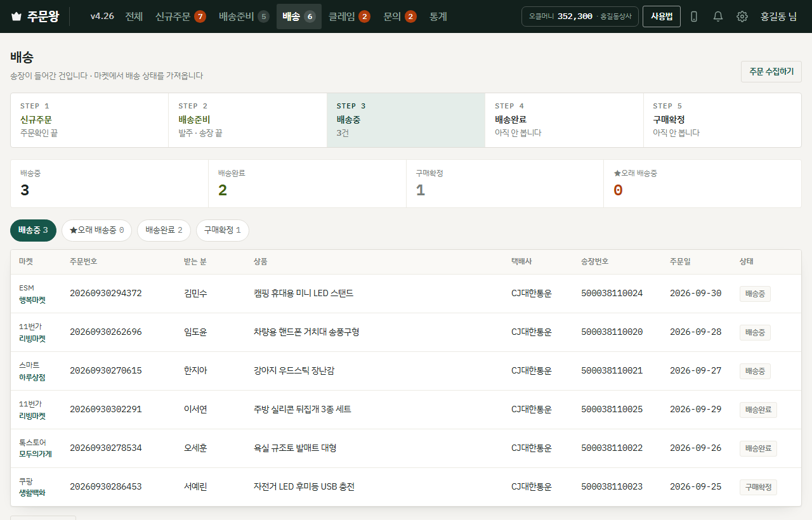This screenshot has height=520, width=812.
Task: Click order number 20260930286453
Action: coord(106,487)
